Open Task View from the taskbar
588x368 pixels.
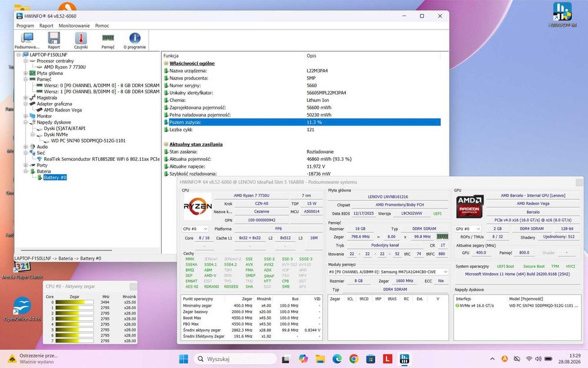tap(286, 359)
